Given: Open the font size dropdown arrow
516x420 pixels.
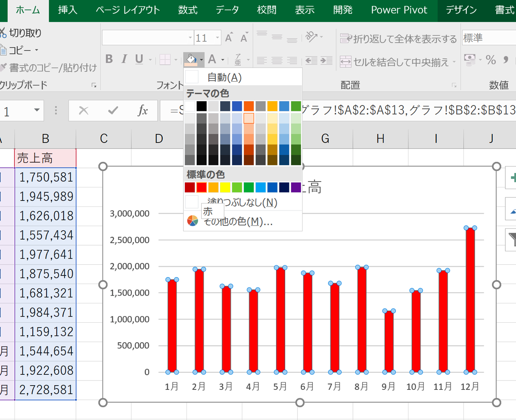Looking at the screenshot, I should [217, 38].
